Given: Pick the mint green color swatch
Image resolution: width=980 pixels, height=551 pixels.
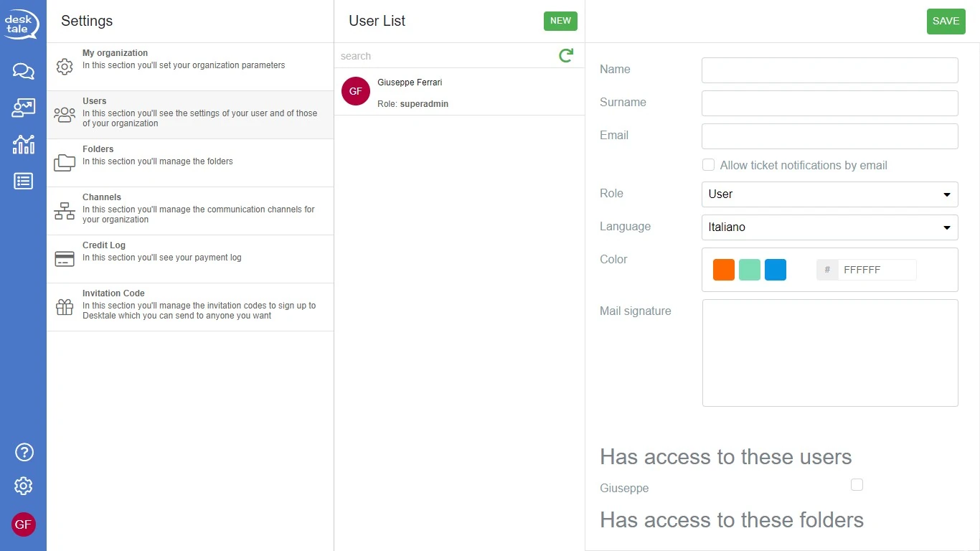Looking at the screenshot, I should tap(750, 270).
